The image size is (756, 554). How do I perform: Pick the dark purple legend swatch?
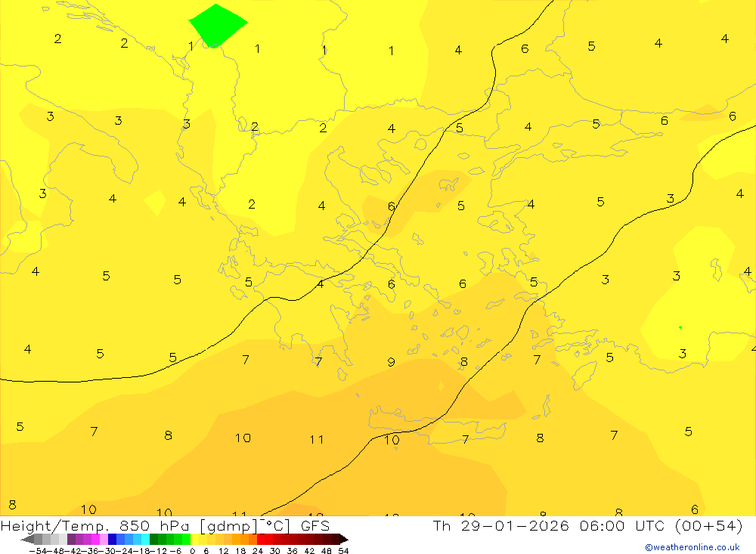pyautogui.click(x=71, y=539)
